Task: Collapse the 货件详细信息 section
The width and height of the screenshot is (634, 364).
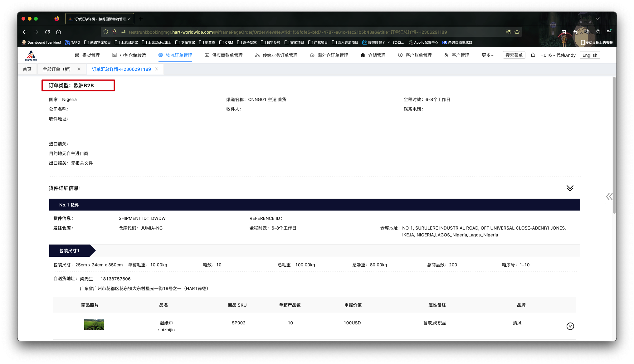Action: [x=570, y=188]
